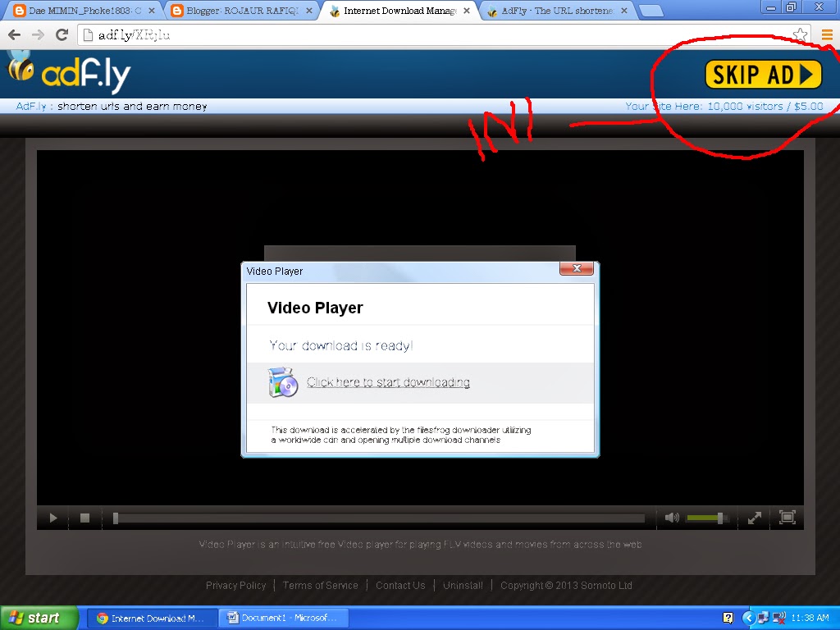
Task: Click the expand arrows icon in player
Action: pyautogui.click(x=755, y=518)
